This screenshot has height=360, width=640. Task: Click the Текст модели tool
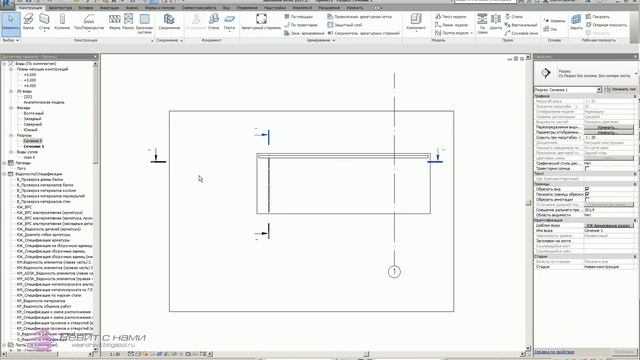tap(451, 17)
